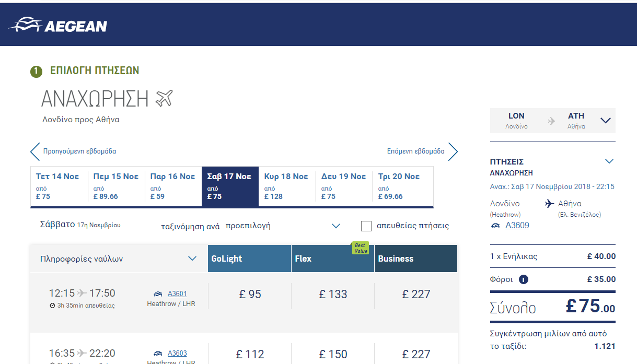
Task: Choose GoLight £95 fare for 12:15 flight
Action: click(x=250, y=295)
